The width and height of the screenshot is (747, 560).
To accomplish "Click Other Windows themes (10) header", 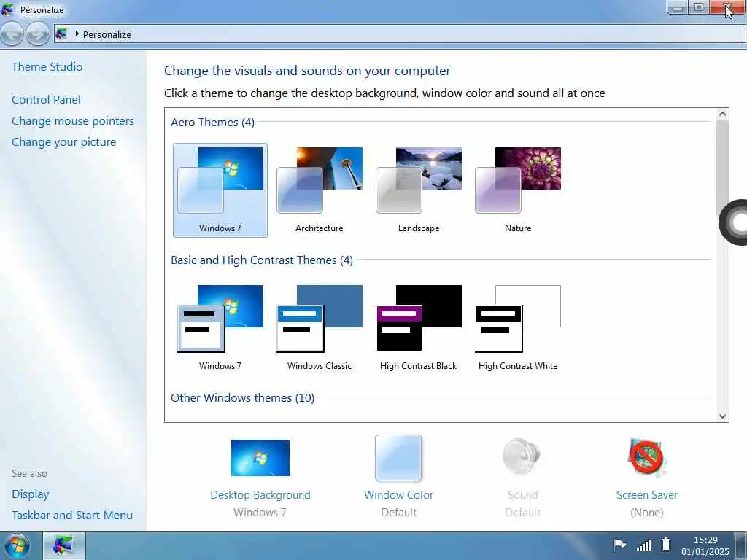I will [x=242, y=397].
